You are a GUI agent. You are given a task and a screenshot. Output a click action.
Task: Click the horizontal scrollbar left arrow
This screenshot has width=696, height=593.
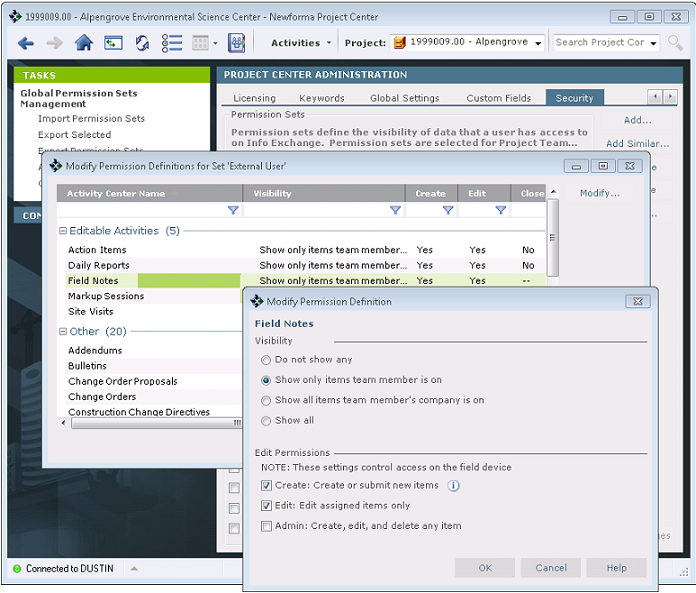(63, 423)
